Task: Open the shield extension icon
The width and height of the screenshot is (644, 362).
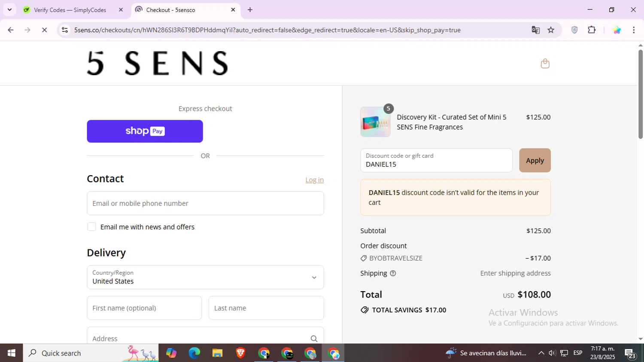Action: 574,30
